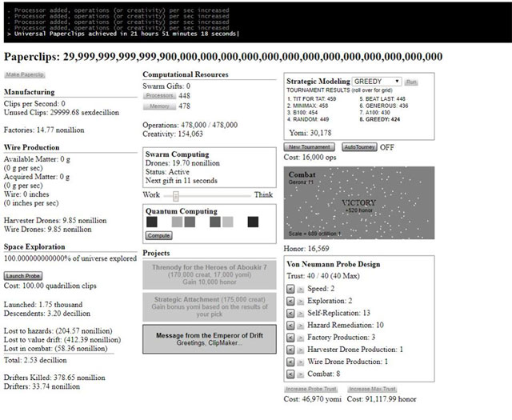Click the Compute button in Quantum Computing
This screenshot has width=512, height=420.
(x=158, y=235)
